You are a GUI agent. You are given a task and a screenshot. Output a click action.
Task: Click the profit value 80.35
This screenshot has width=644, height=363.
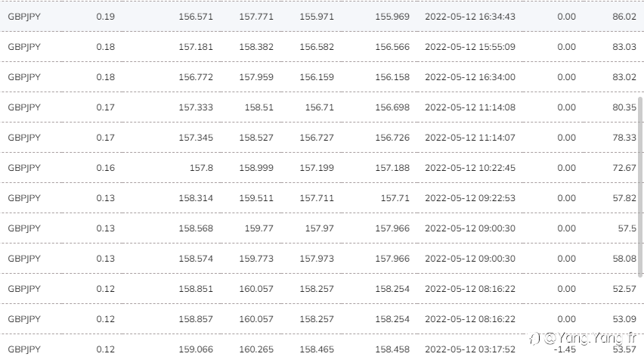[x=624, y=107]
